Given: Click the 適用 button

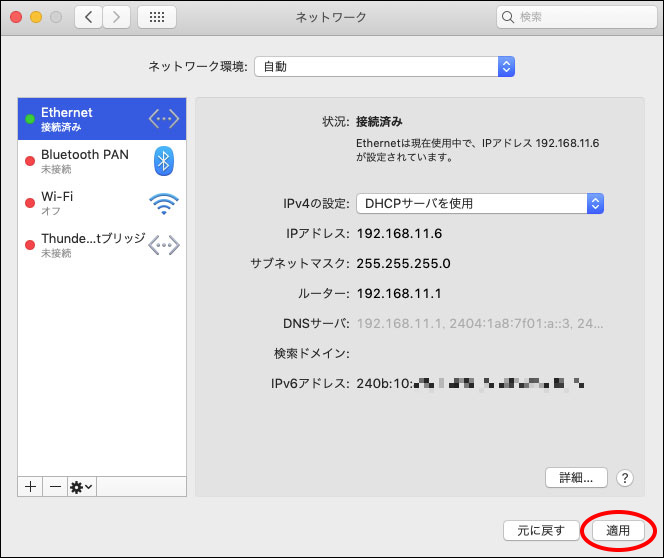Looking at the screenshot, I should point(618,530).
